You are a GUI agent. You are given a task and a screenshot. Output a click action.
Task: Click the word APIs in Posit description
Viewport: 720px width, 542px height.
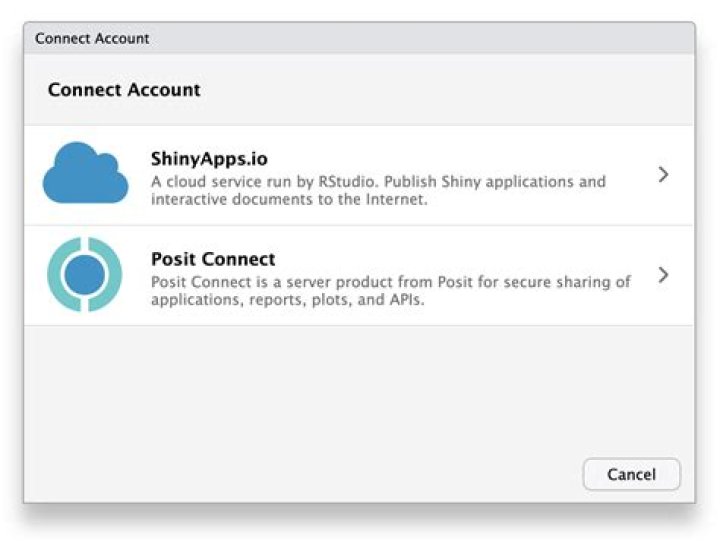coord(405,299)
